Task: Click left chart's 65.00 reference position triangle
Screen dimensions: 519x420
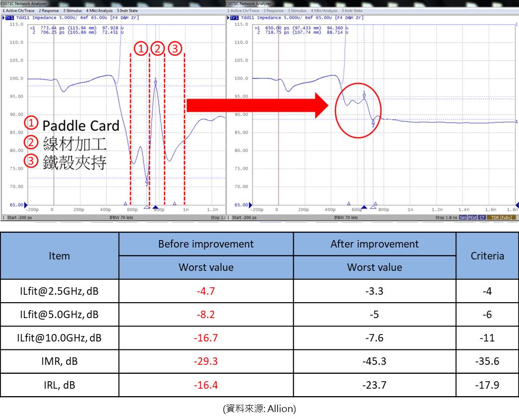Action: point(26,205)
